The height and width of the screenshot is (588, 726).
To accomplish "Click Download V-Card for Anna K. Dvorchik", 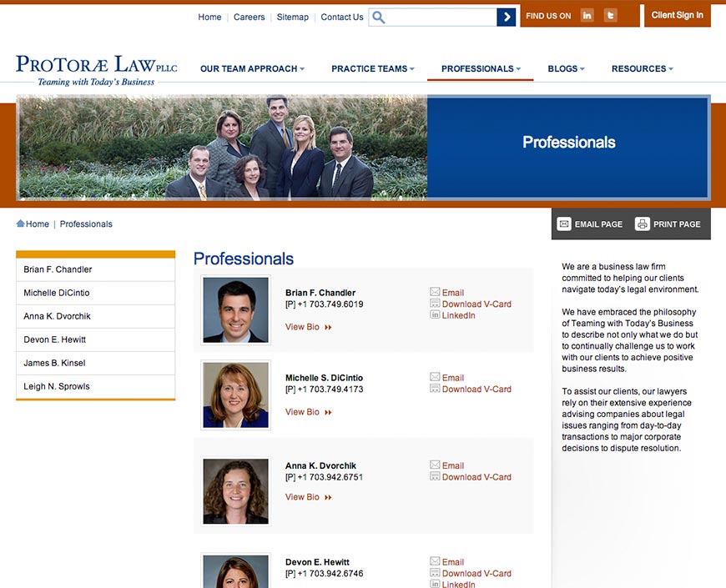I will (476, 477).
